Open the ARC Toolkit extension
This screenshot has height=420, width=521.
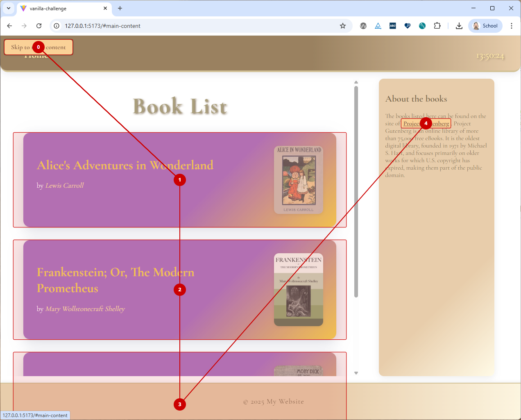tap(393, 26)
